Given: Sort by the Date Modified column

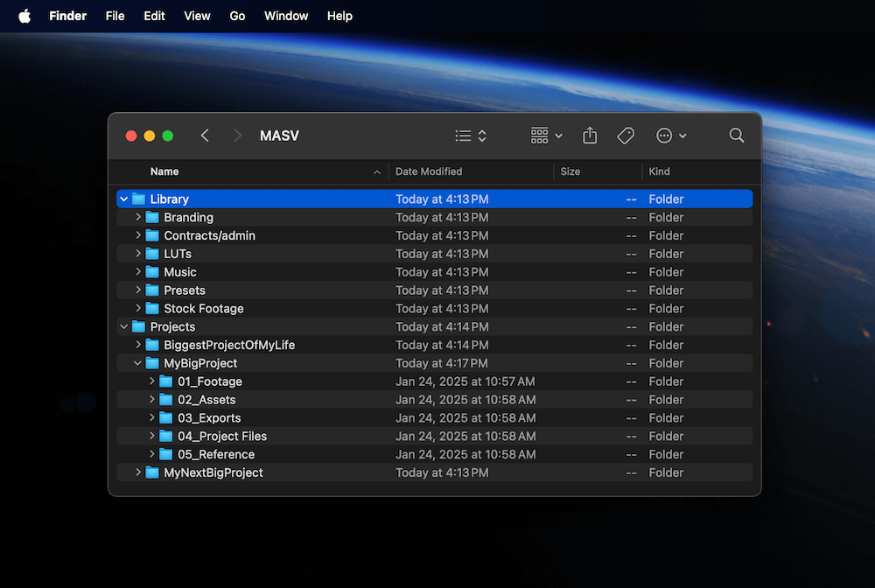Looking at the screenshot, I should [429, 171].
